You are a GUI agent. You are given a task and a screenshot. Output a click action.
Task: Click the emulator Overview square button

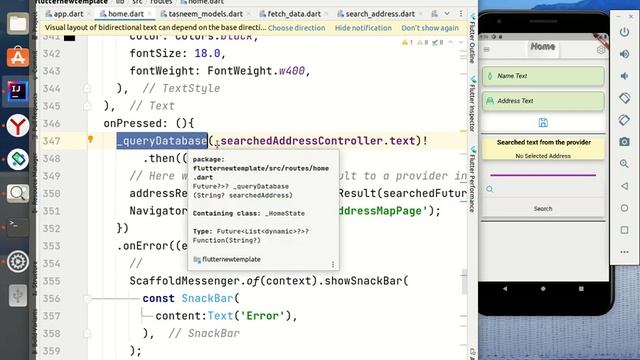coord(624,230)
